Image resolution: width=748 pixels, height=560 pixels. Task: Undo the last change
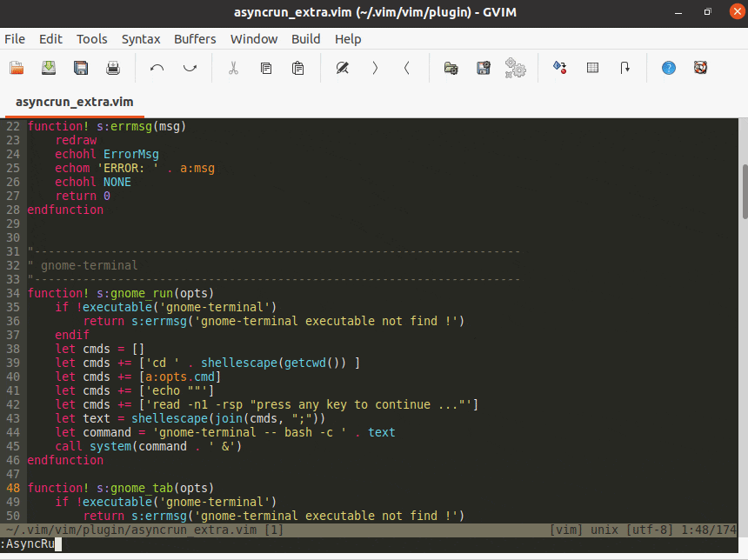157,68
